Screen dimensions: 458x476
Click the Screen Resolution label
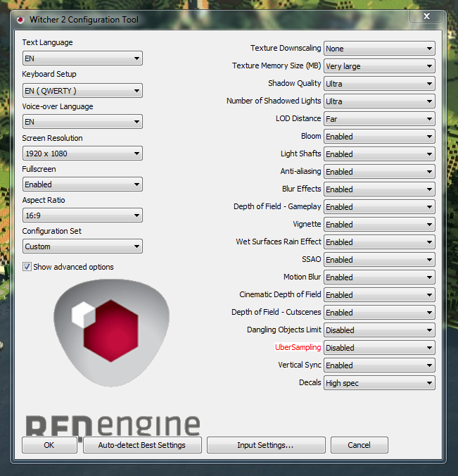coord(52,138)
